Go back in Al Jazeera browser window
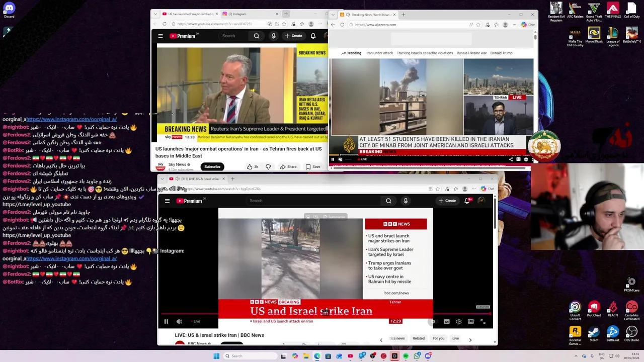This screenshot has height=362, width=644. click(333, 25)
